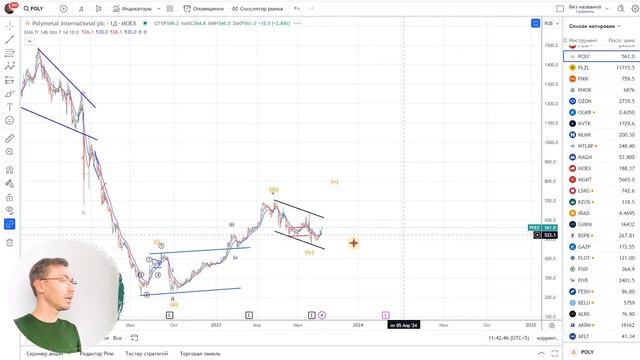The width and height of the screenshot is (640, 360).
Task: Click the purple dividend marker on timeline
Action: pos(322,315)
